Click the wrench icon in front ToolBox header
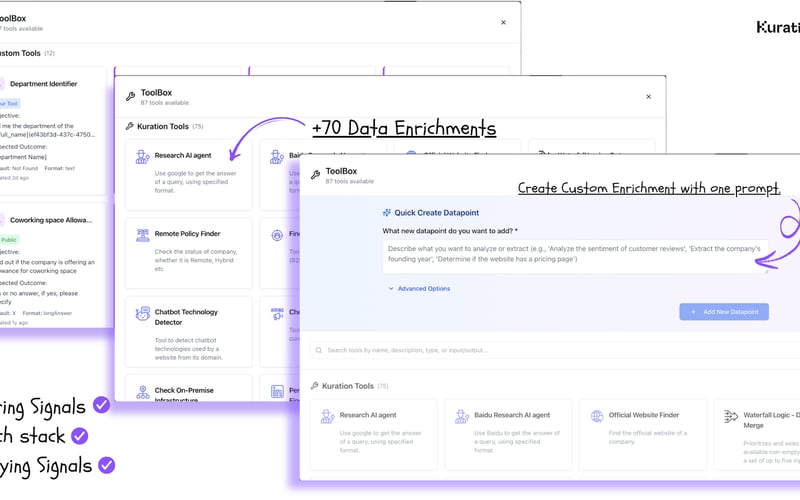The image size is (800, 500). coord(315,175)
